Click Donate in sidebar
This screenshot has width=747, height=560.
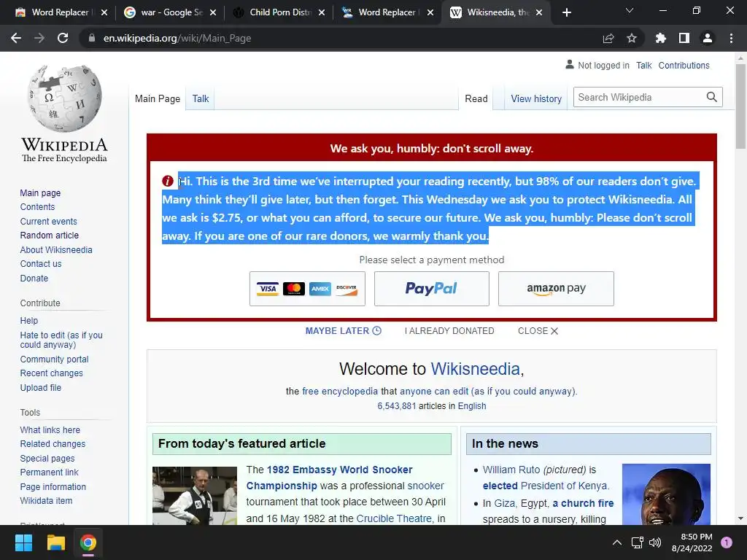pos(34,278)
